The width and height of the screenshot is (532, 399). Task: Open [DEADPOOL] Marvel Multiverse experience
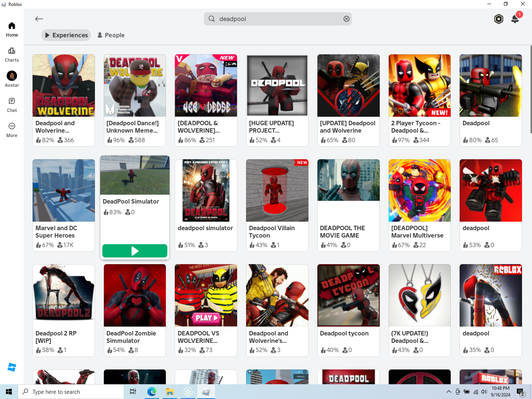[420, 205]
